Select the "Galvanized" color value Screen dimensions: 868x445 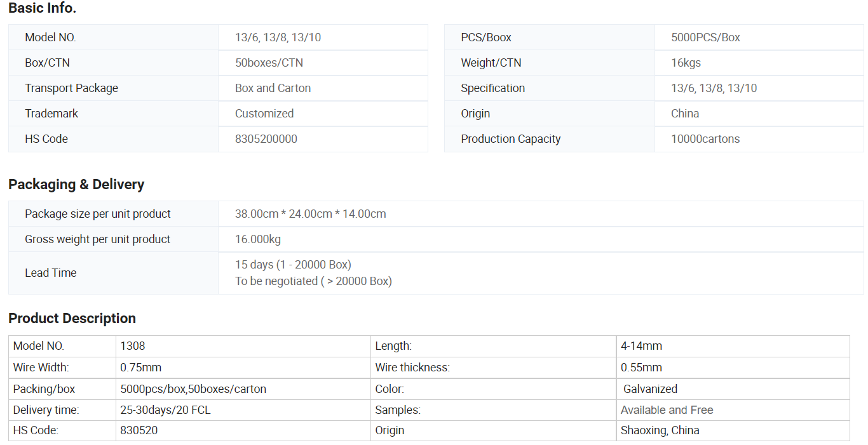[x=650, y=389]
